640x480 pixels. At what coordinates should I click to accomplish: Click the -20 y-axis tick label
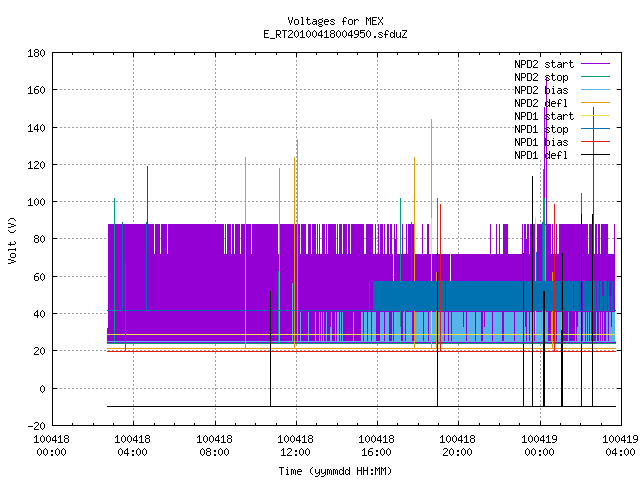click(x=36, y=426)
